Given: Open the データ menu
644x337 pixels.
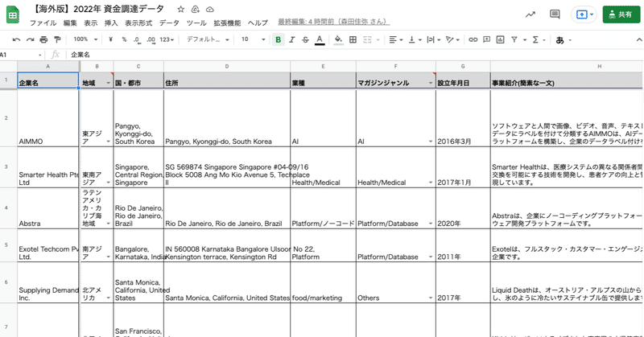Looking at the screenshot, I should [169, 23].
